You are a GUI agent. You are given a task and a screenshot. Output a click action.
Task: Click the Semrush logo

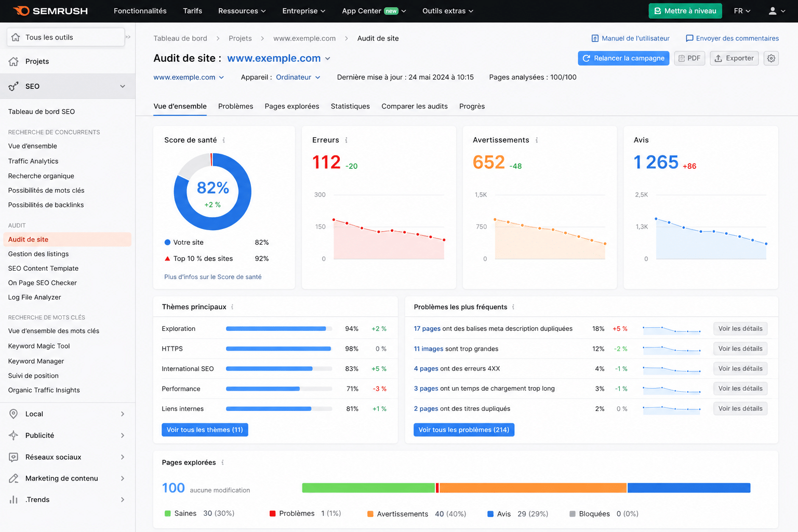coord(50,11)
